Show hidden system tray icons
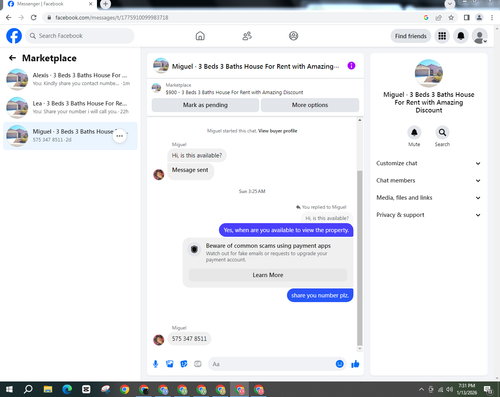 (x=421, y=389)
